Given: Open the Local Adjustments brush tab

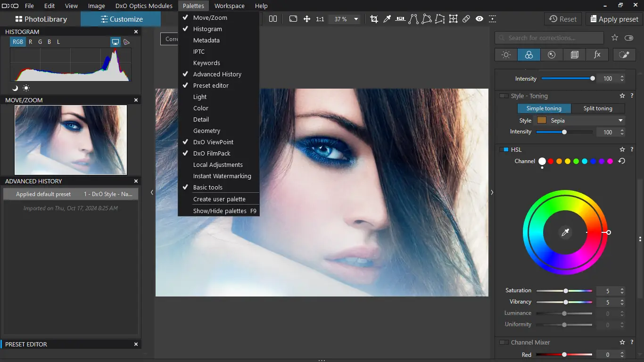Looking at the screenshot, I should point(624,55).
